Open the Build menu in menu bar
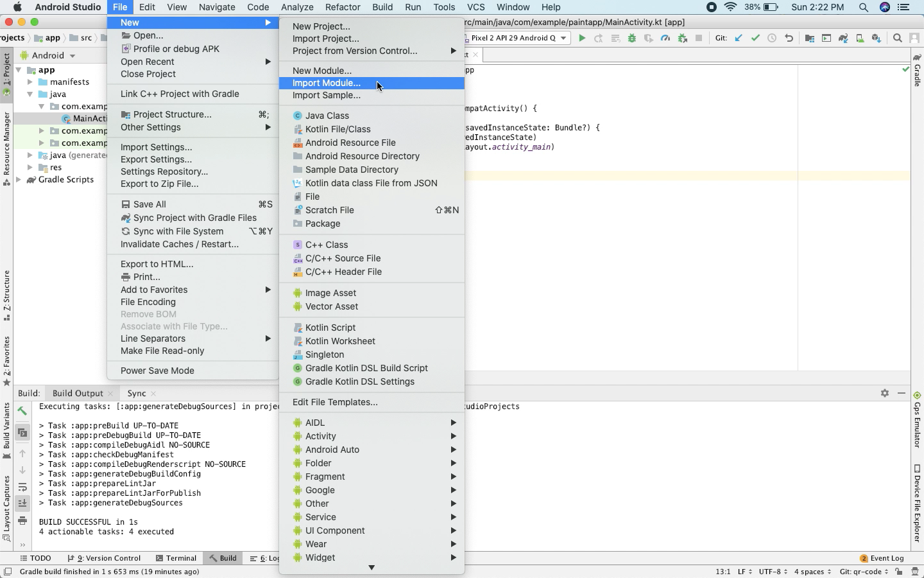This screenshot has height=578, width=924. [x=382, y=7]
